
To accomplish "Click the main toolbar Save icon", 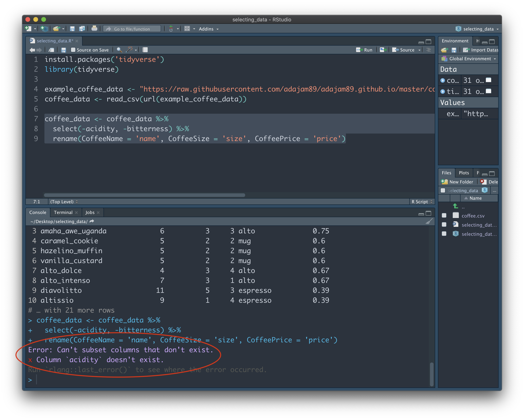I will pos(72,29).
